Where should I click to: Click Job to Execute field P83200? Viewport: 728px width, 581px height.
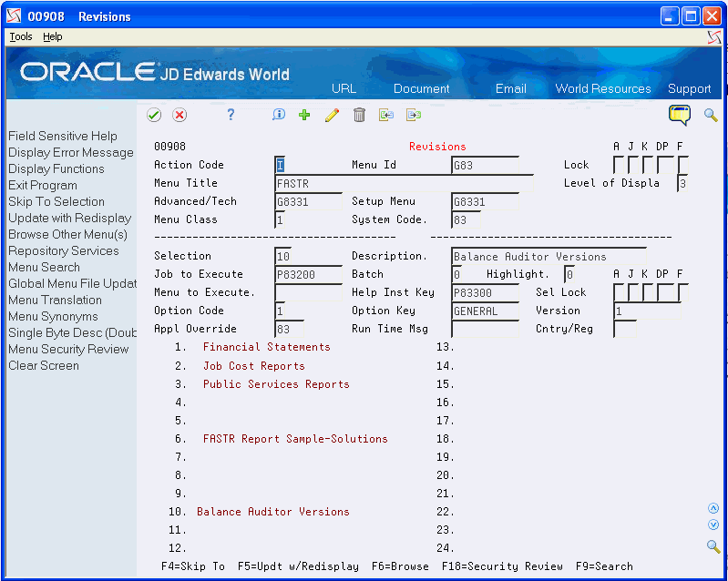pos(308,274)
